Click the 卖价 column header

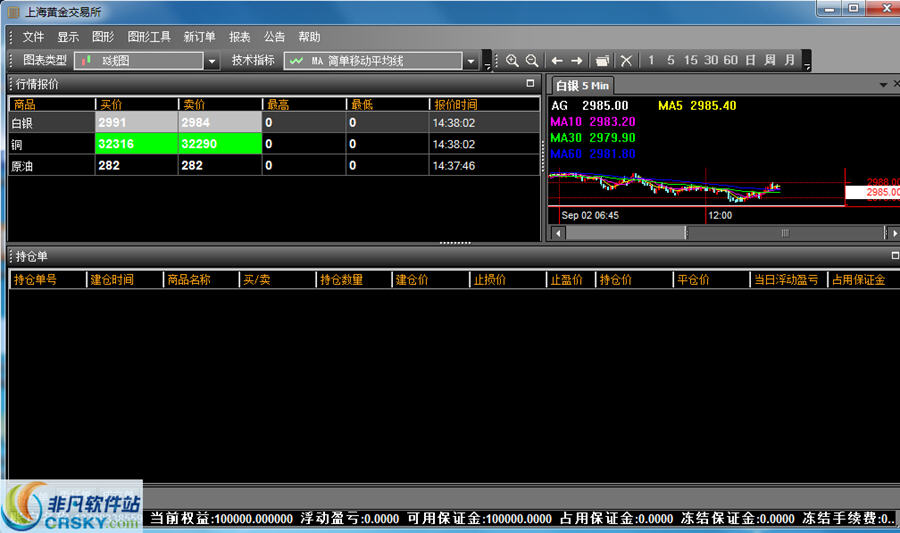220,104
